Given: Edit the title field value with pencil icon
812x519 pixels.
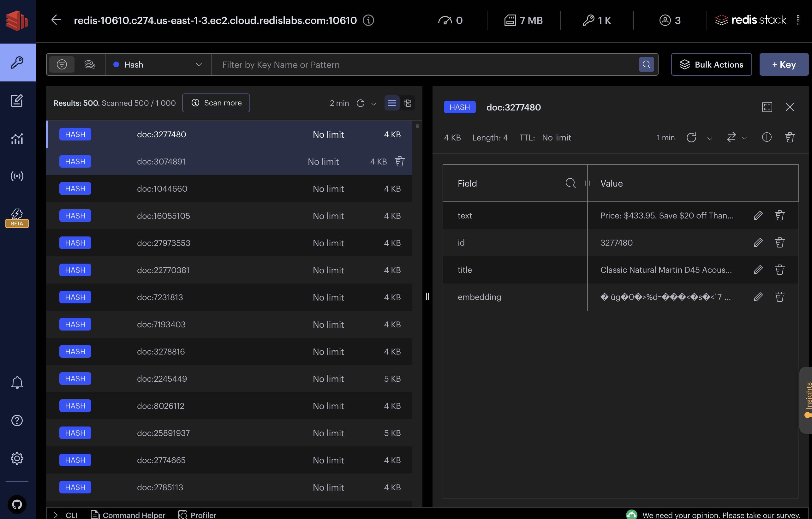Looking at the screenshot, I should pyautogui.click(x=758, y=270).
